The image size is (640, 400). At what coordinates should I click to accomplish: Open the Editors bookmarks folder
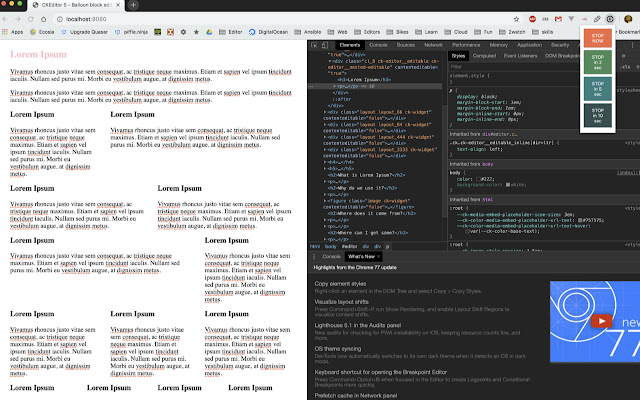[x=367, y=32]
